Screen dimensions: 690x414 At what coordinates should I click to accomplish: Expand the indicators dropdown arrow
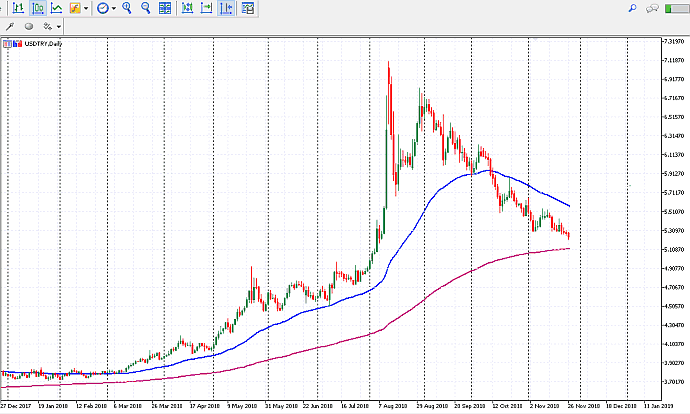87,8
